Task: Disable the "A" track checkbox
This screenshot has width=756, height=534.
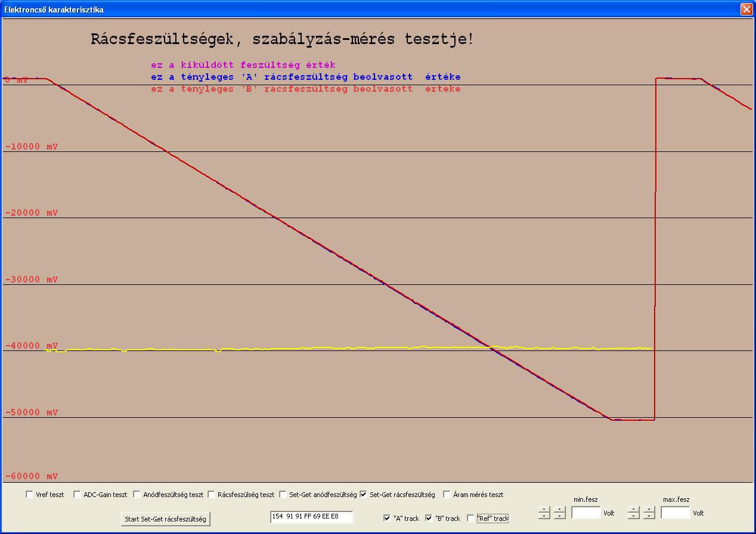Action: 387,519
